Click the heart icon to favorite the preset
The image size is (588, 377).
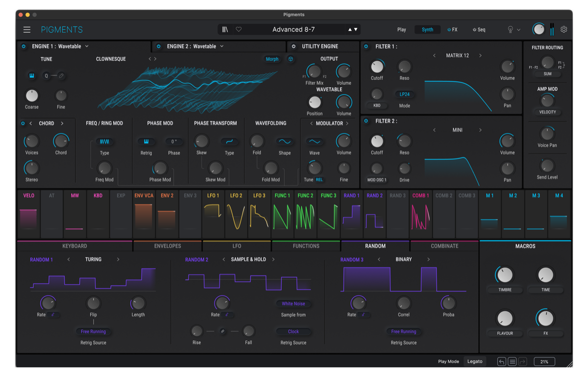click(x=239, y=29)
